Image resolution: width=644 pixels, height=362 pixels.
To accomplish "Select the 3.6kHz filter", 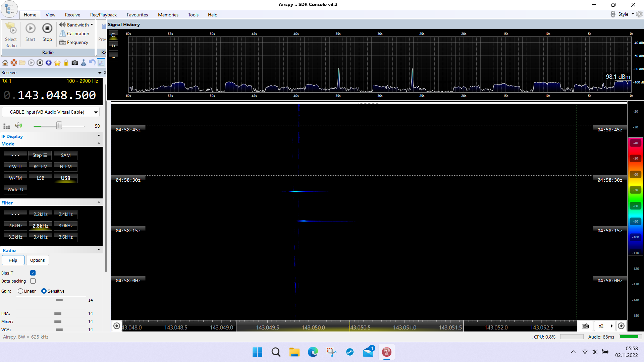I will (x=66, y=237).
